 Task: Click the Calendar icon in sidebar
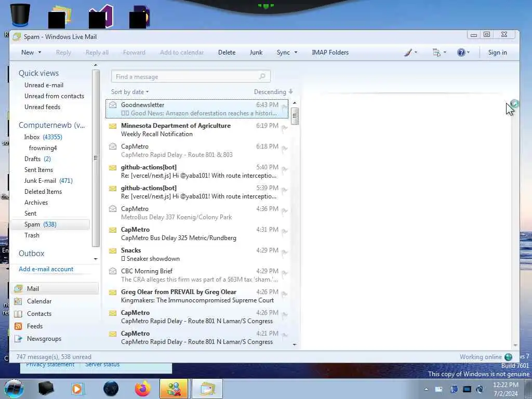tap(18, 301)
